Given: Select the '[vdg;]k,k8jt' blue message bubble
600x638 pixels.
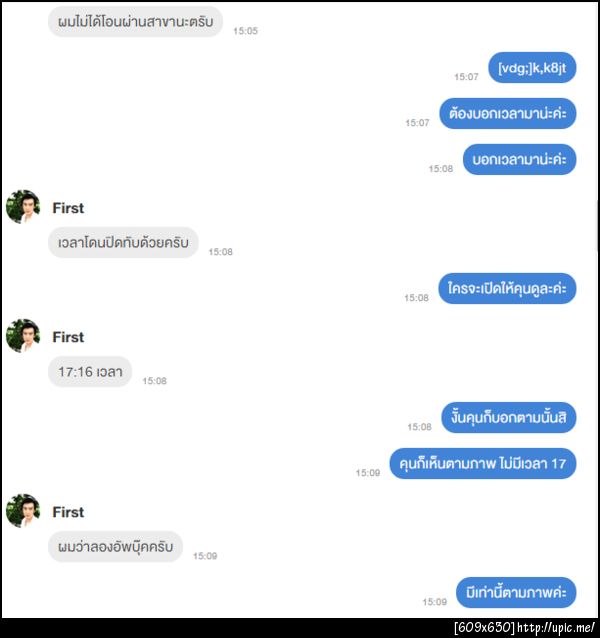Looking at the screenshot, I should 532,68.
